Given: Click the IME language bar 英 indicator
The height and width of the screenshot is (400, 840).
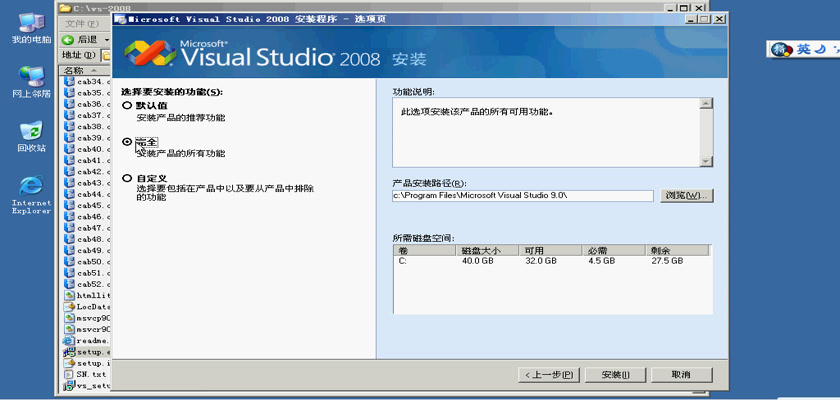Looking at the screenshot, I should coord(804,49).
